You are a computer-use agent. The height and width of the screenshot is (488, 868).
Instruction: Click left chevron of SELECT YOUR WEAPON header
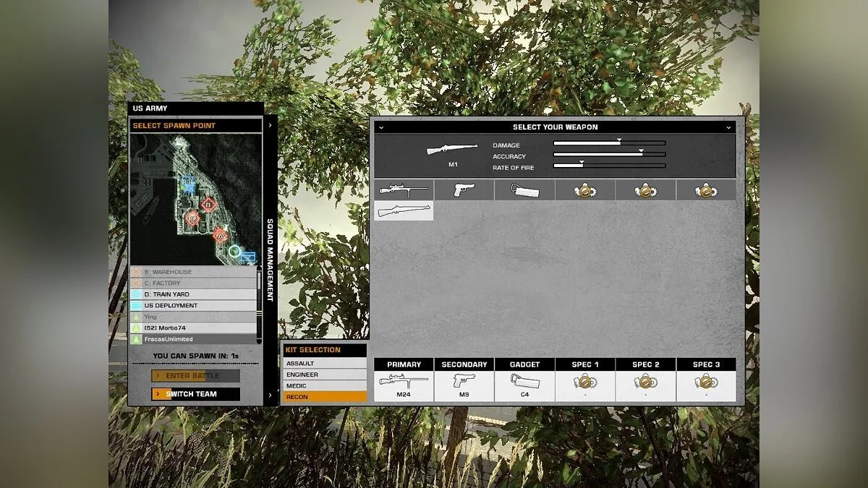click(x=380, y=127)
